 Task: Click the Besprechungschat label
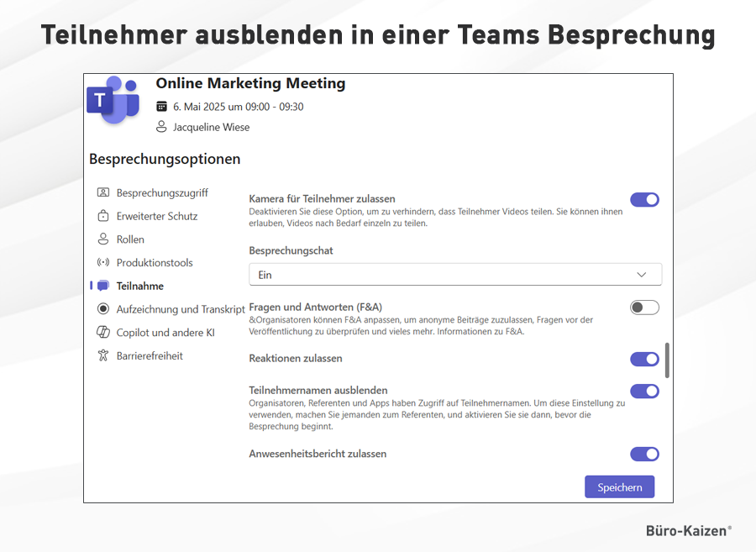click(x=291, y=250)
